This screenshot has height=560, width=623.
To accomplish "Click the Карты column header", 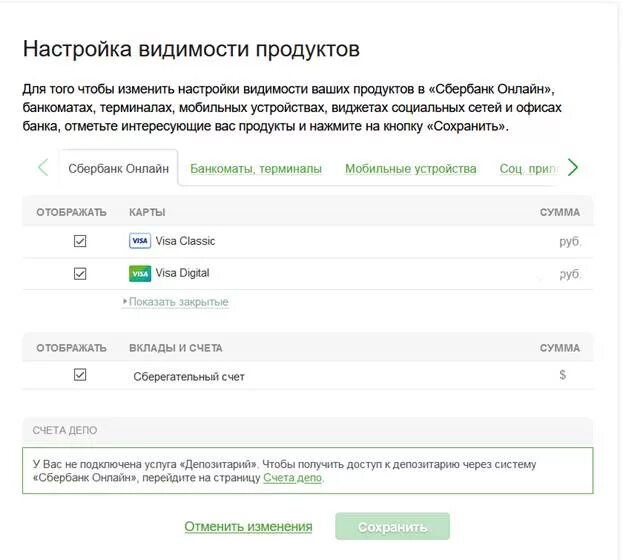I will click(147, 212).
